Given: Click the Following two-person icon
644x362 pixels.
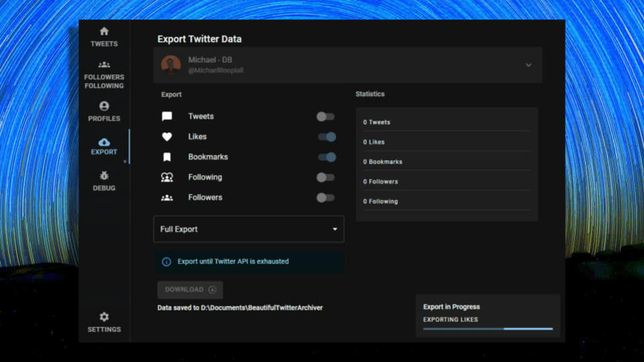Looking at the screenshot, I should point(167,177).
